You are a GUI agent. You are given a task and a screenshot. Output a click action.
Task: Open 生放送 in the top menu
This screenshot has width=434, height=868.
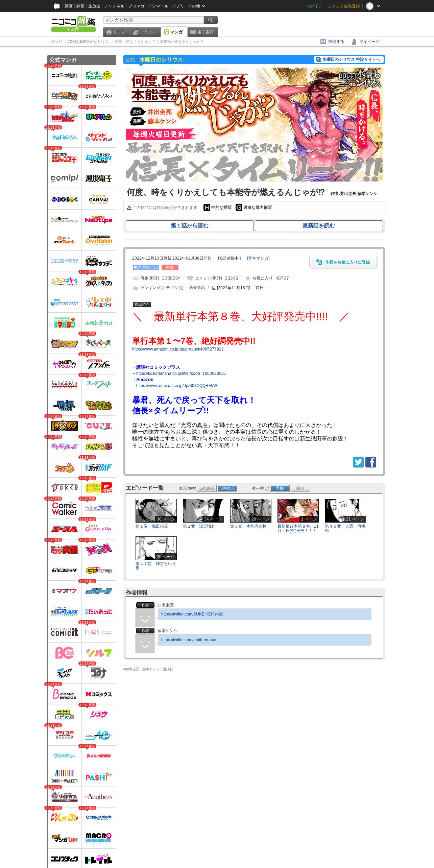click(94, 6)
